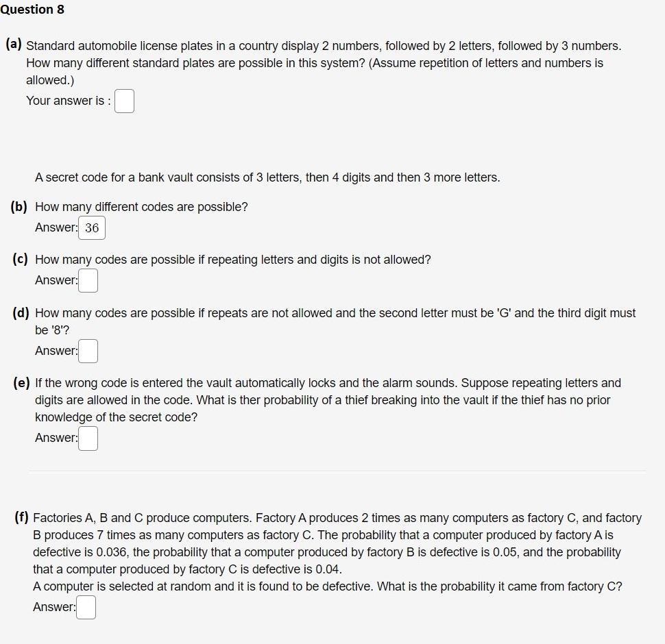
Task: Click the Answer label under part (b)
Action: point(54,227)
